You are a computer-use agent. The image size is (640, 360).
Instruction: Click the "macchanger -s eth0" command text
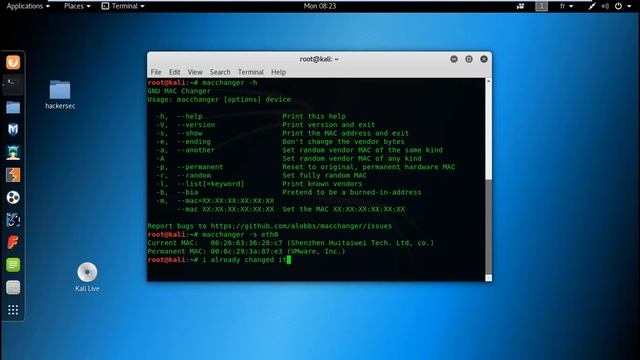(240, 234)
